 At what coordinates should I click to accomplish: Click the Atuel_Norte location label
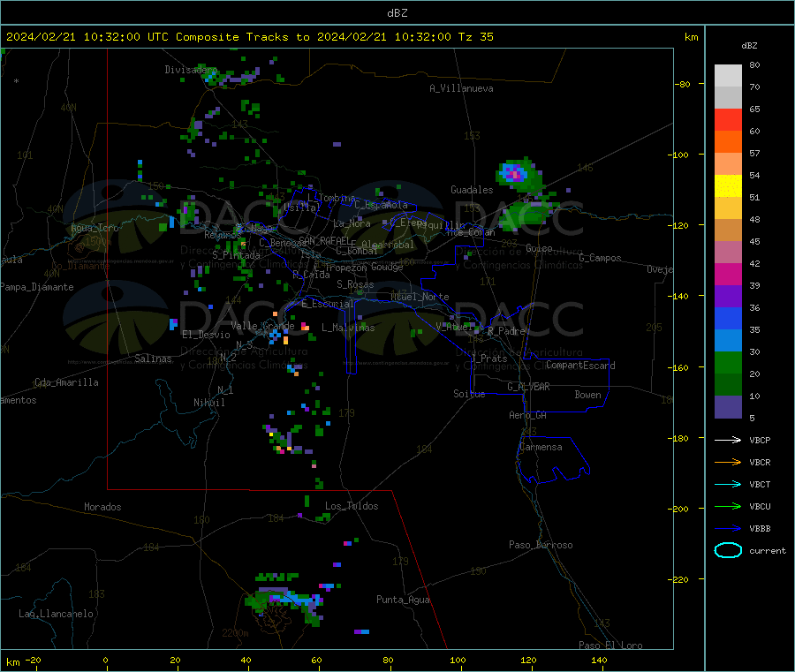point(420,297)
